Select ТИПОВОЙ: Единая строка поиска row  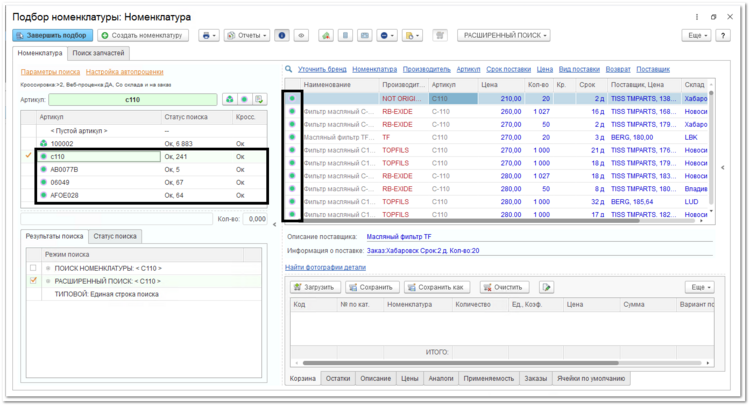[143, 294]
